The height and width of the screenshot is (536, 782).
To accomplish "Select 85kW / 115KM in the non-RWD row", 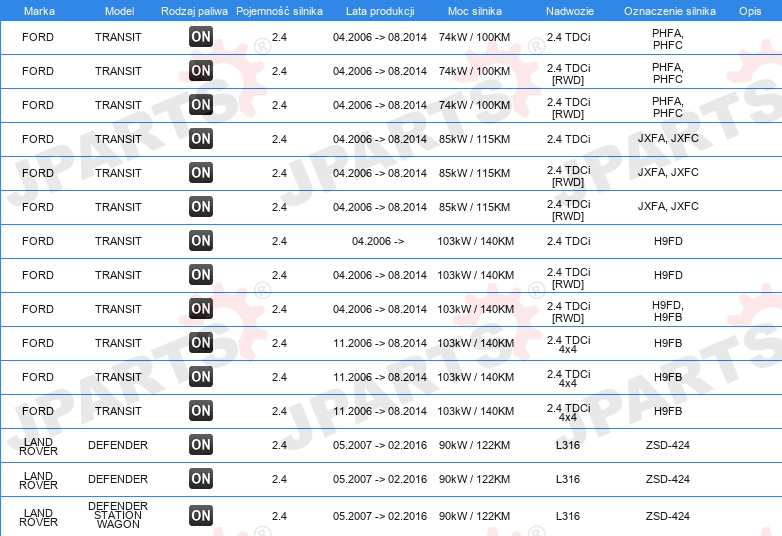I will (474, 139).
